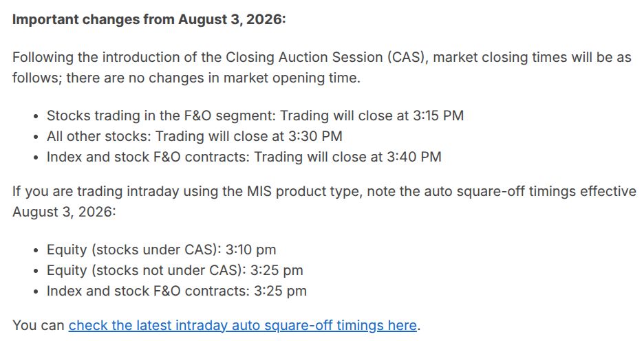Select the "Equity (stocks not under CAS)" line
Image resolution: width=644 pixels, height=341 pixels.
(175, 270)
